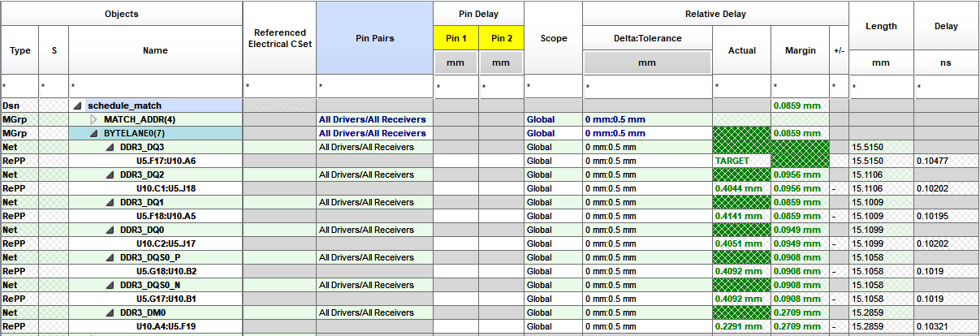Collapse the DDR3_DQ3 net row

(x=110, y=147)
